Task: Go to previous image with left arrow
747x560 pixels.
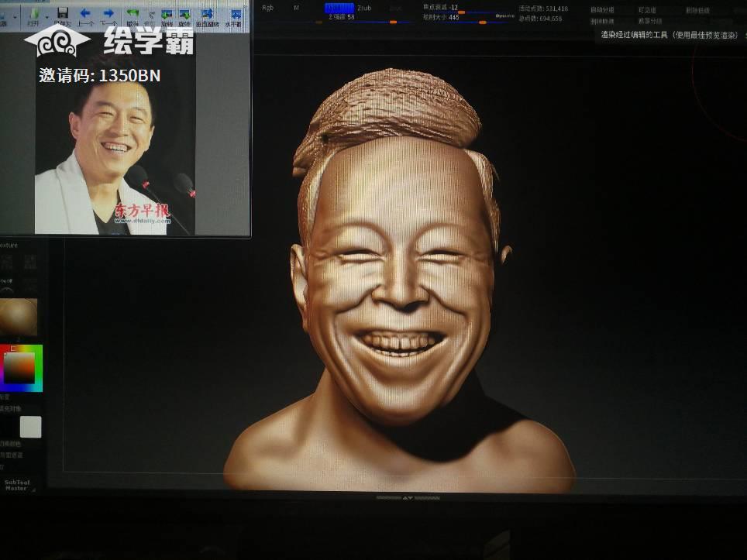Action: [x=84, y=13]
